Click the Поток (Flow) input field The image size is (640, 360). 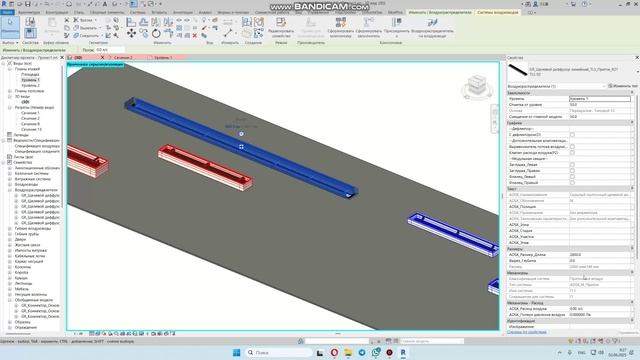[110, 50]
